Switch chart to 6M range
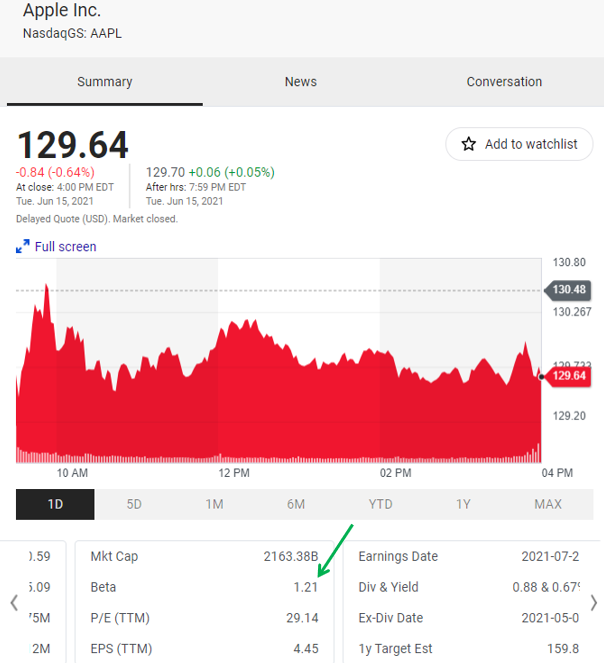This screenshot has width=604, height=663. [x=296, y=504]
